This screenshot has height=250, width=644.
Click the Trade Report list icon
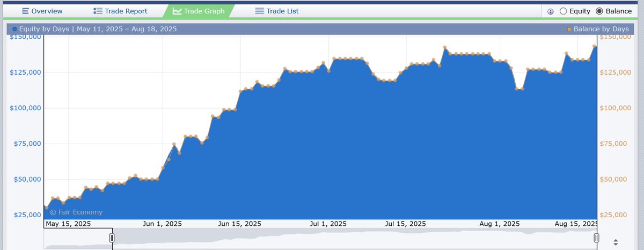[x=98, y=11]
